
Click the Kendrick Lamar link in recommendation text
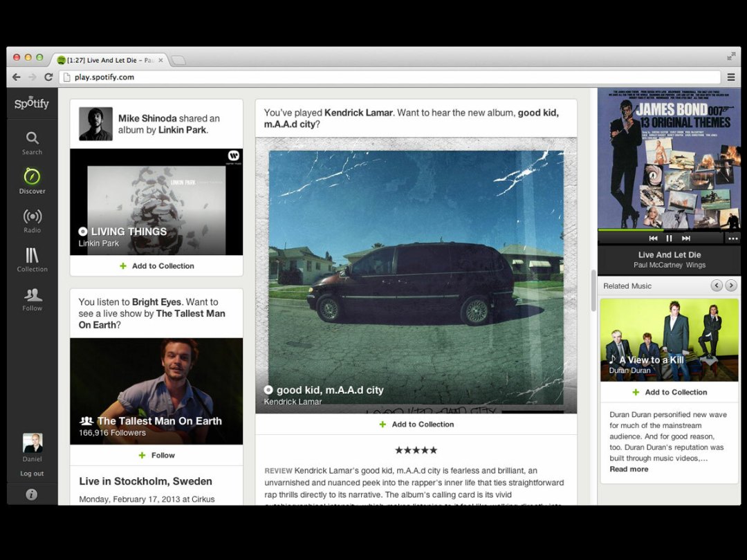pos(358,113)
